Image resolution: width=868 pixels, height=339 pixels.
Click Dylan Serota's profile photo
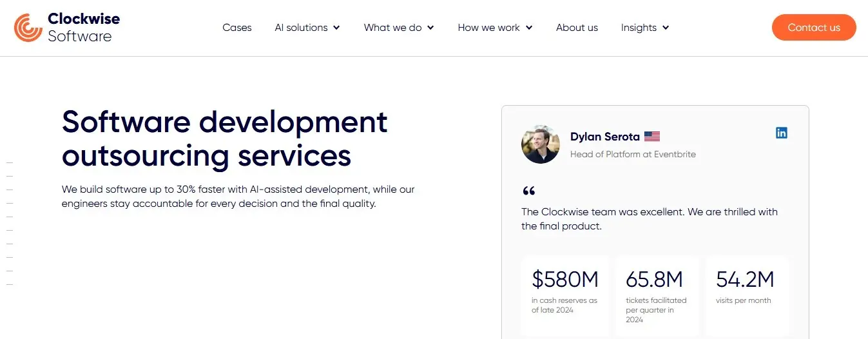pyautogui.click(x=540, y=144)
